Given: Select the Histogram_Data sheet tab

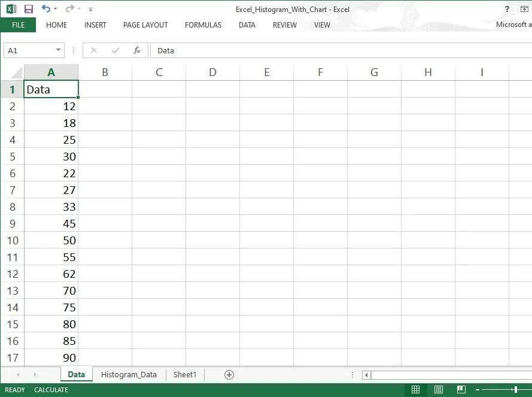Looking at the screenshot, I should coord(128,374).
